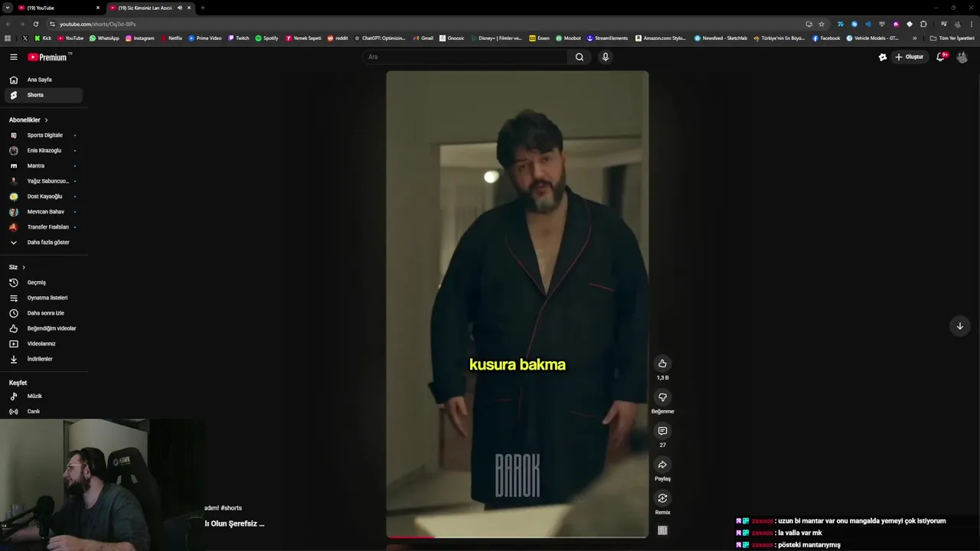Open the Spotify bookmark
This screenshot has height=551, width=980.
coord(267,38)
